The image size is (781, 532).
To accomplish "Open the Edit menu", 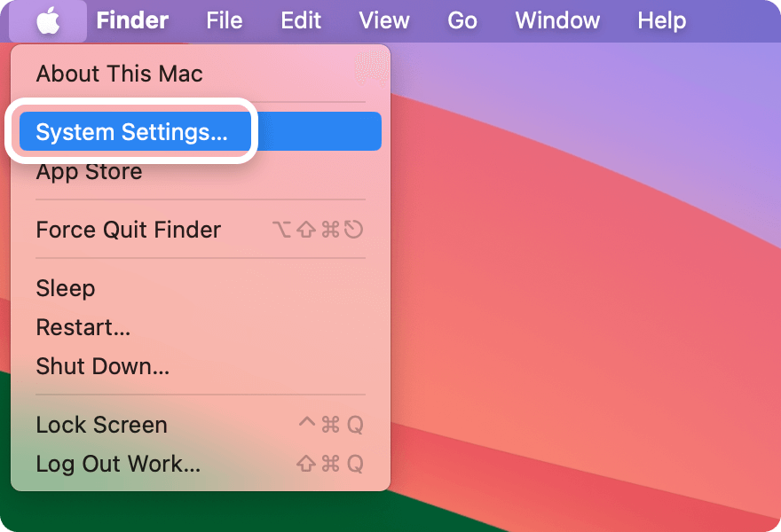I will [x=301, y=21].
